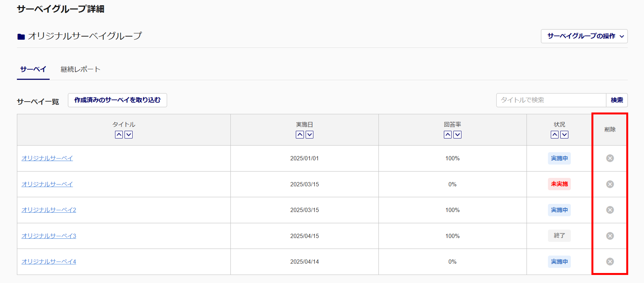The image size is (644, 283).
Task: Focus the タイトルで検索 input field
Action: pyautogui.click(x=551, y=100)
